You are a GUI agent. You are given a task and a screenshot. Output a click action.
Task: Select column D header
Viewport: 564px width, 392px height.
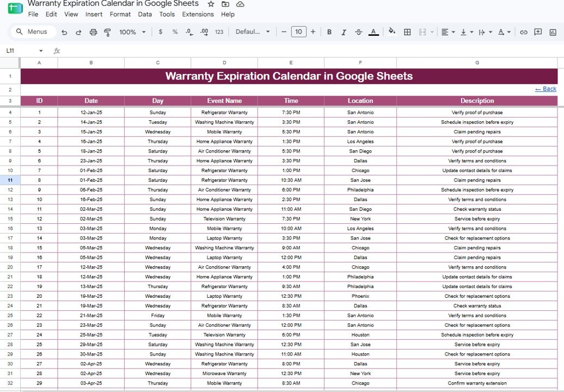224,63
